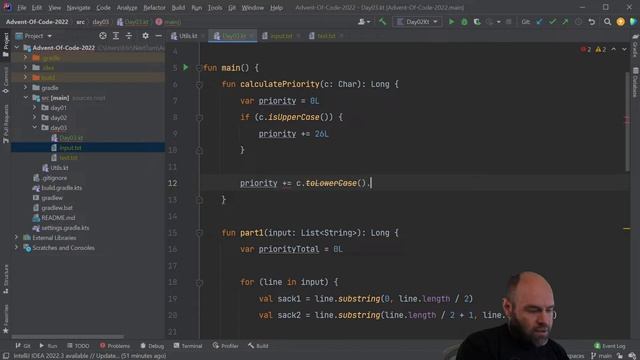Open the user account icon in toolbar
The height and width of the screenshot is (360, 640).
[x=363, y=22]
